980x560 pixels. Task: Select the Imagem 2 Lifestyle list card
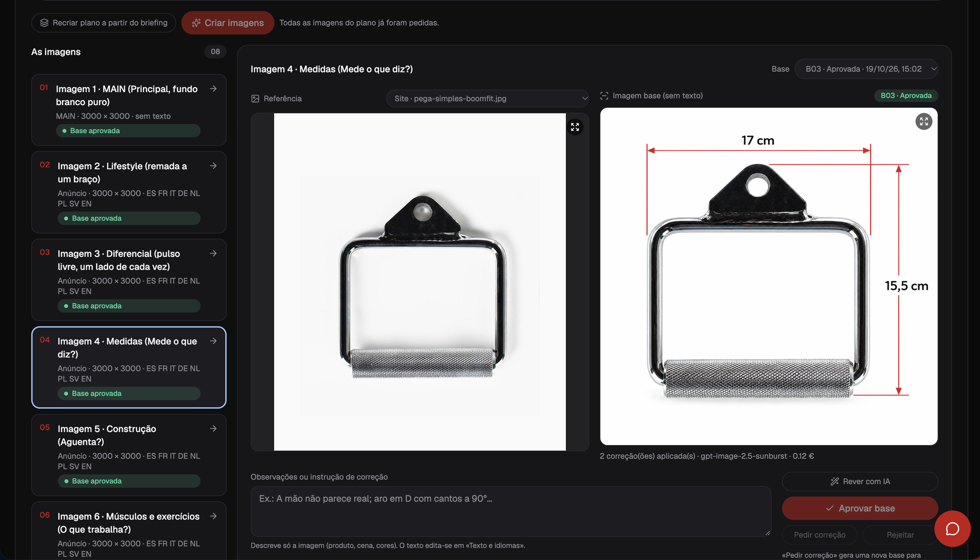click(x=129, y=192)
